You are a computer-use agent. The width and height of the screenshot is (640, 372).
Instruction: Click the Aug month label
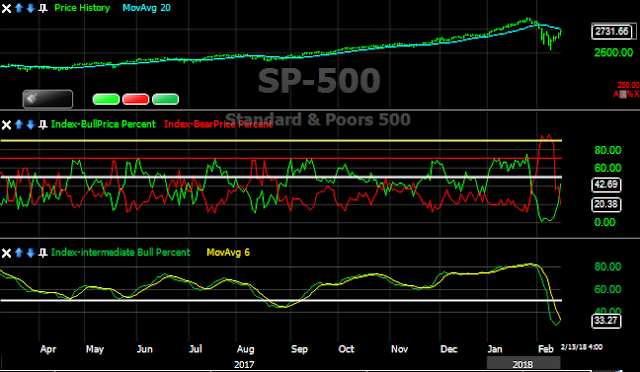[x=246, y=350]
